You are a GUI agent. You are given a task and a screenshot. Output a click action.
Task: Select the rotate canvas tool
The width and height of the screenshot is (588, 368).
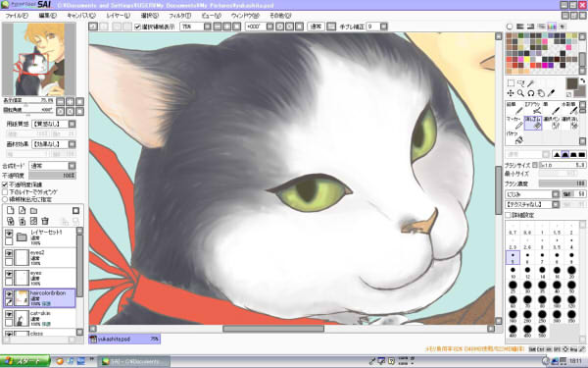[530, 93]
